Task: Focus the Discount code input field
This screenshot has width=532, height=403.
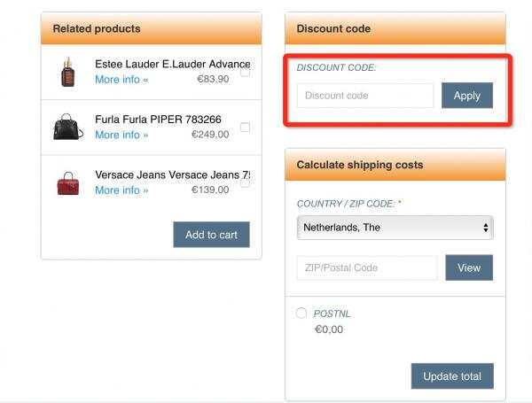Action: [x=365, y=96]
